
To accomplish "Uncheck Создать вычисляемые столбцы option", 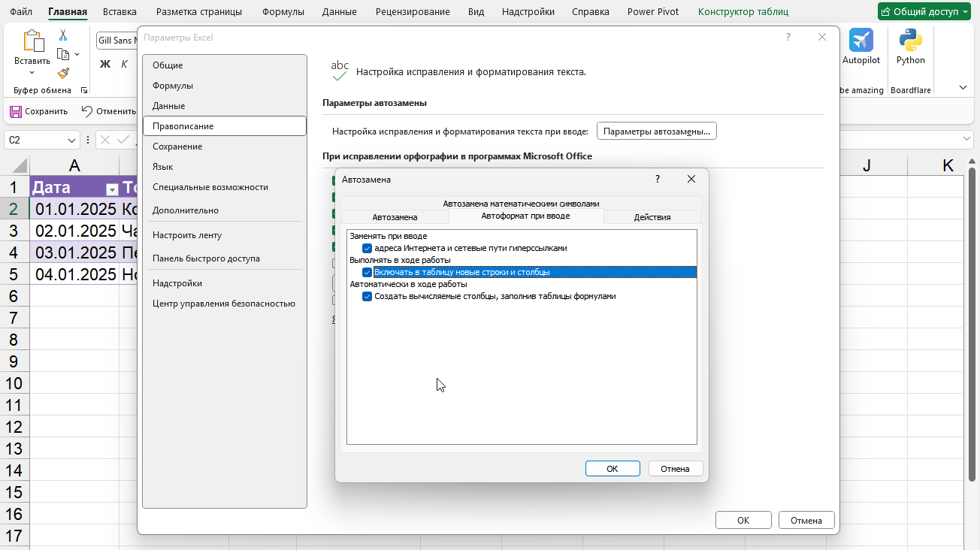I will [x=367, y=296].
